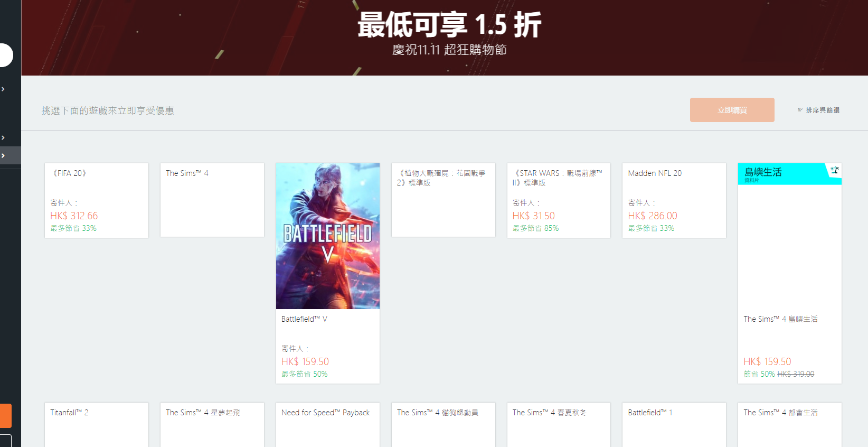Click the palm tree island icon
This screenshot has width=868, height=447.
point(834,171)
